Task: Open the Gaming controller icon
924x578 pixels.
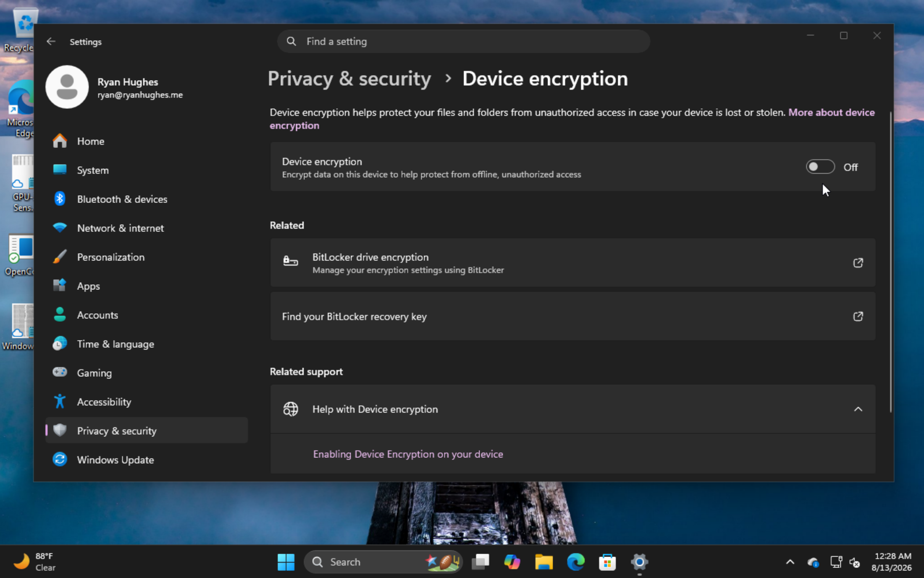Action: click(x=60, y=372)
